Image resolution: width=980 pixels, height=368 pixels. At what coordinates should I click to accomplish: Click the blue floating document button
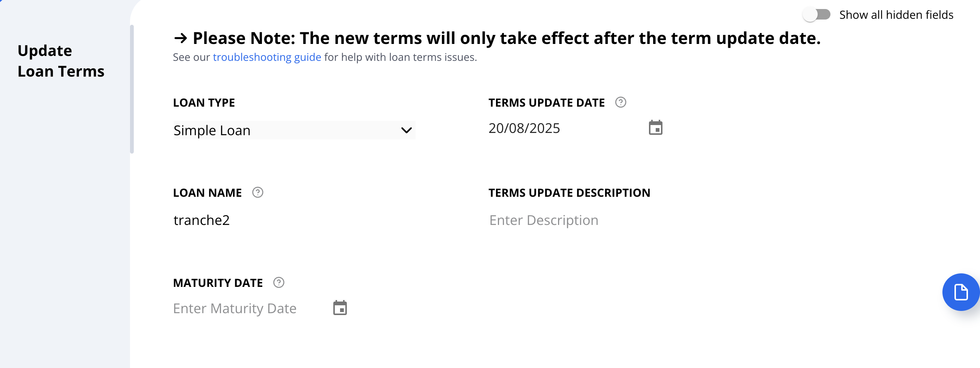pyautogui.click(x=960, y=292)
